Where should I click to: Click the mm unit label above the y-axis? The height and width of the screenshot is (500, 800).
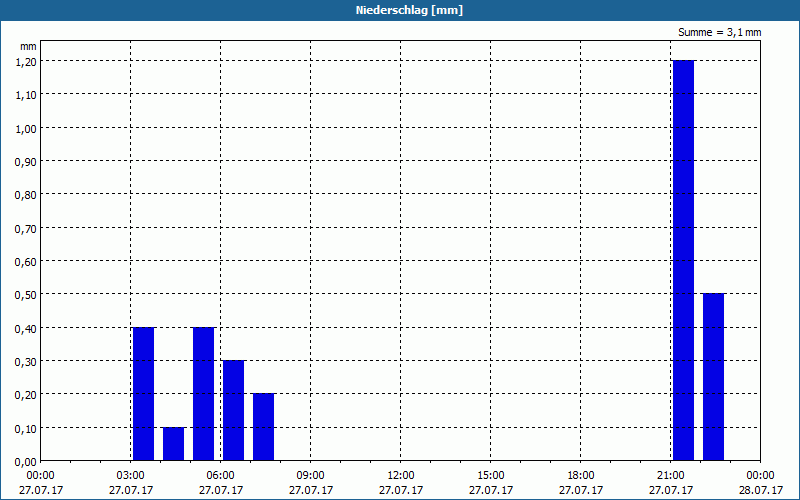pos(29,46)
